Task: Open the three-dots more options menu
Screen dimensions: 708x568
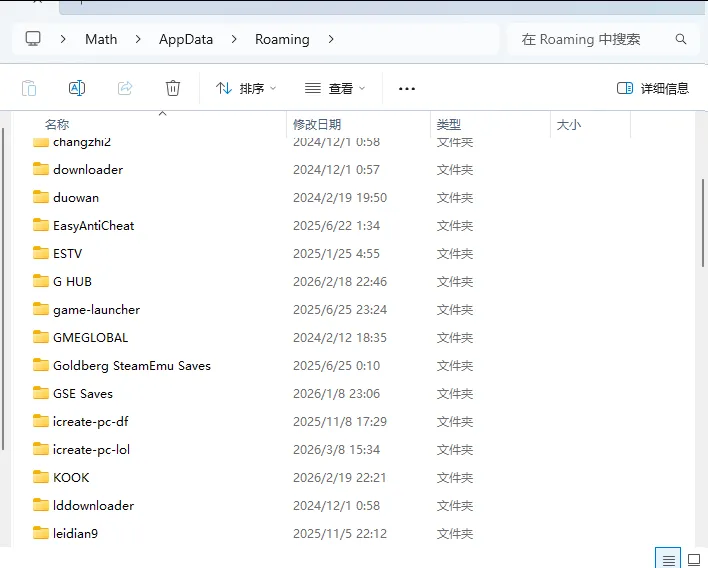Action: click(407, 88)
